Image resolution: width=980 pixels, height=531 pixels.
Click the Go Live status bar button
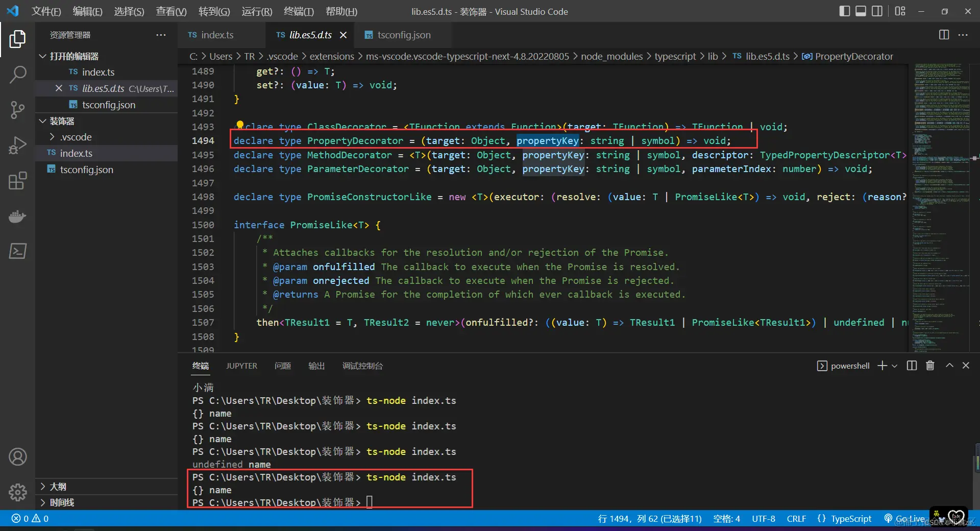tap(904, 519)
